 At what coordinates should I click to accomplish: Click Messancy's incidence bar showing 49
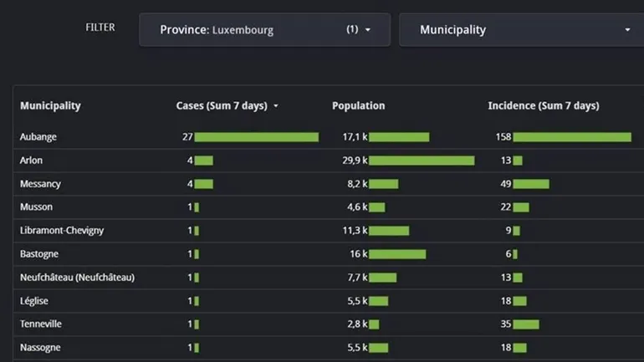(x=530, y=184)
